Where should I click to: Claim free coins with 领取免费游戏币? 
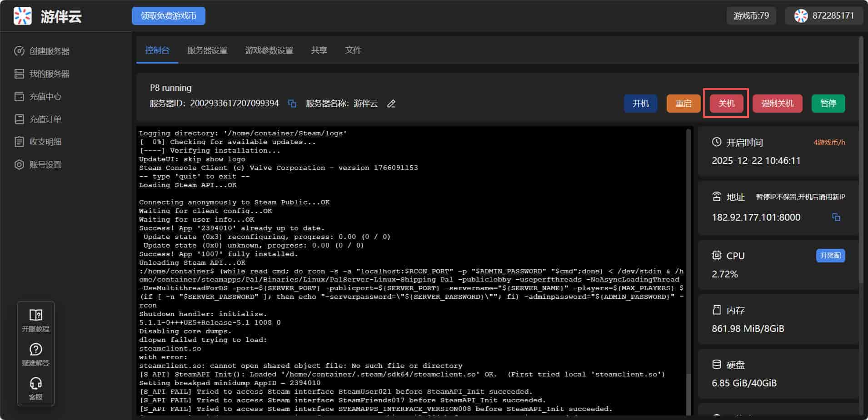point(169,16)
